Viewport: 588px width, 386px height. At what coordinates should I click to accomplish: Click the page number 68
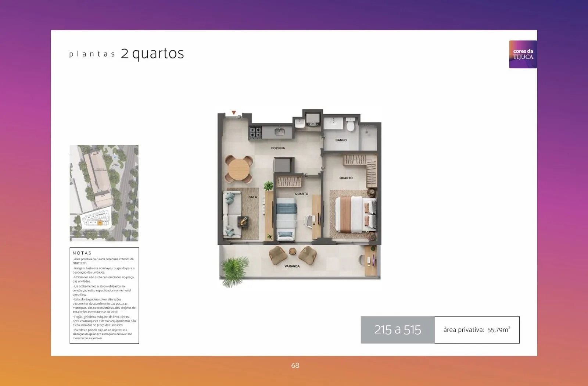click(x=295, y=365)
